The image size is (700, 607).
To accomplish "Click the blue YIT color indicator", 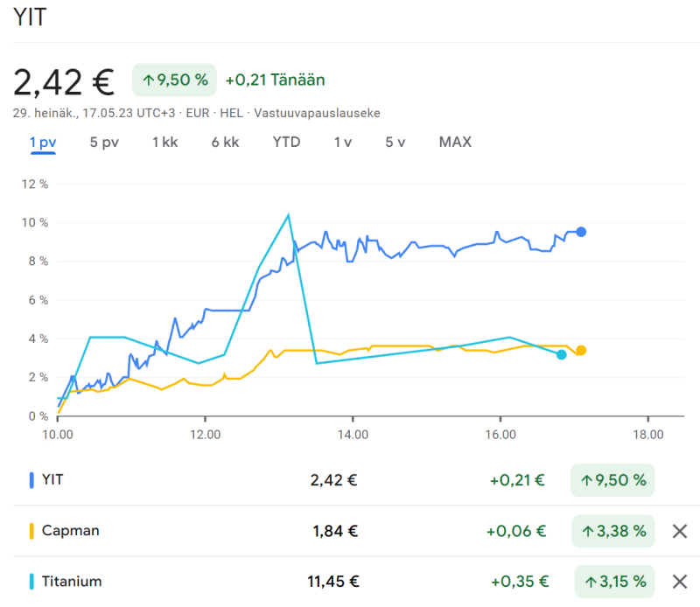I will 31,480.
